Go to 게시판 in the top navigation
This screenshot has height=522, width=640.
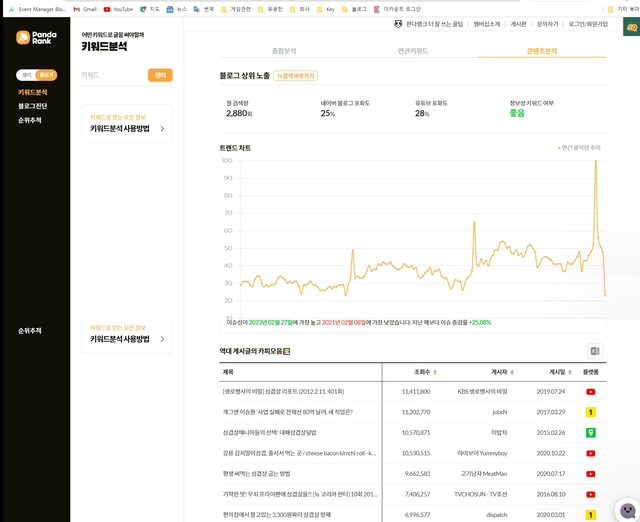pyautogui.click(x=518, y=24)
